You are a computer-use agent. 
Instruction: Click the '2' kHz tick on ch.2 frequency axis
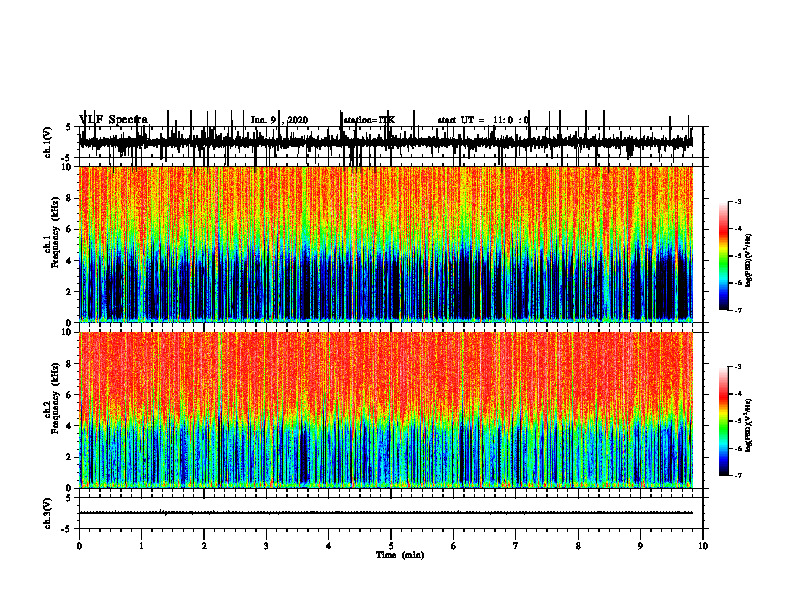pos(71,457)
